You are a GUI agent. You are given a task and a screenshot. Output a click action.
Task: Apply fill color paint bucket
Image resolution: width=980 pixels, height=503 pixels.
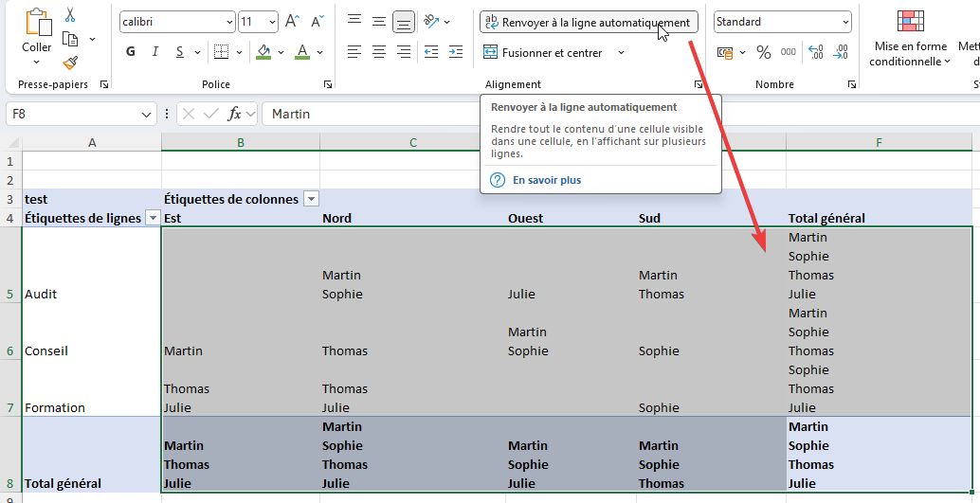pos(263,52)
